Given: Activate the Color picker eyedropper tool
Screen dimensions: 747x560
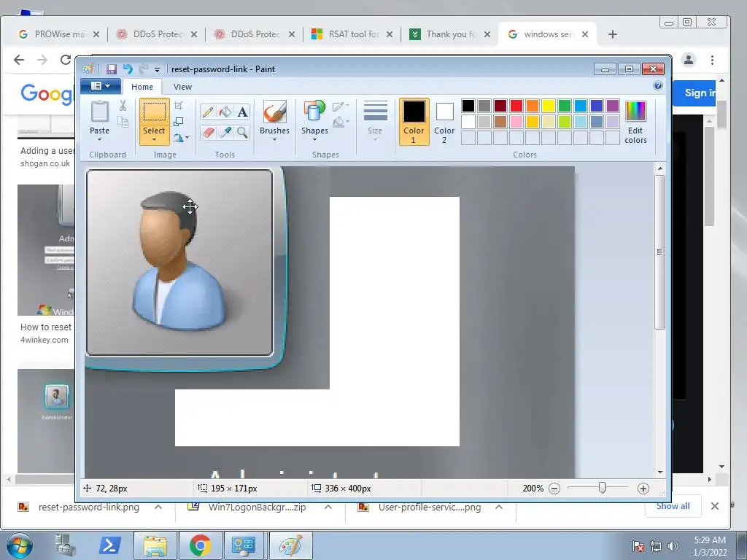Looking at the screenshot, I should (225, 132).
